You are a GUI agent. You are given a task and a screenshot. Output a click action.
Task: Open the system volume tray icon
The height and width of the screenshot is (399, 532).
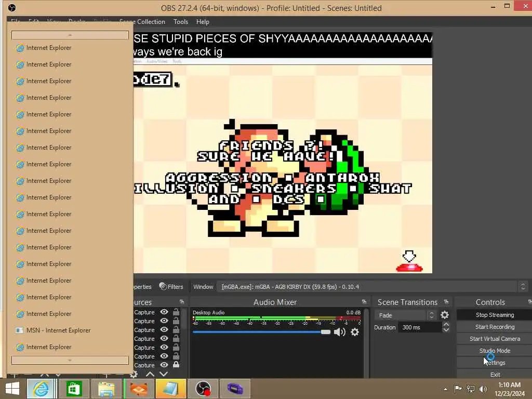tap(483, 389)
